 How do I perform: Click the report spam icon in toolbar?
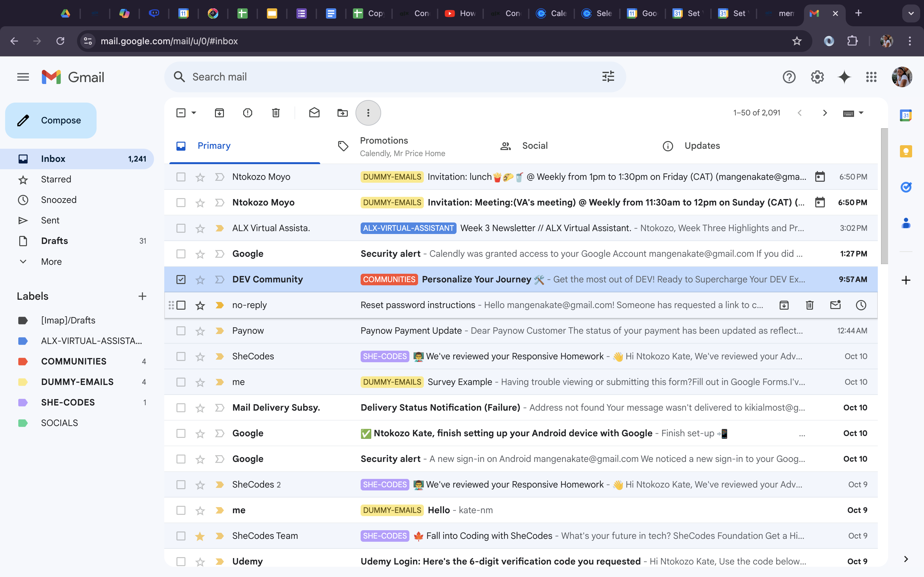tap(247, 112)
